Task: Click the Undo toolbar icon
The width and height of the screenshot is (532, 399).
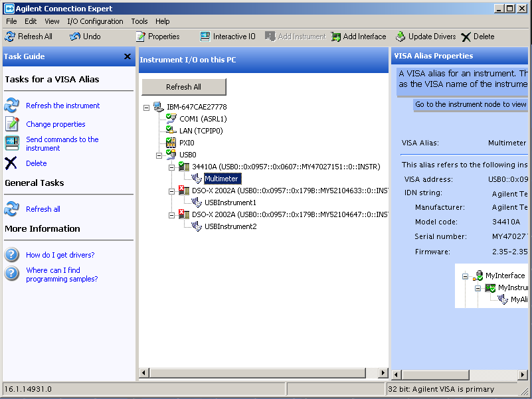Action: click(74, 37)
